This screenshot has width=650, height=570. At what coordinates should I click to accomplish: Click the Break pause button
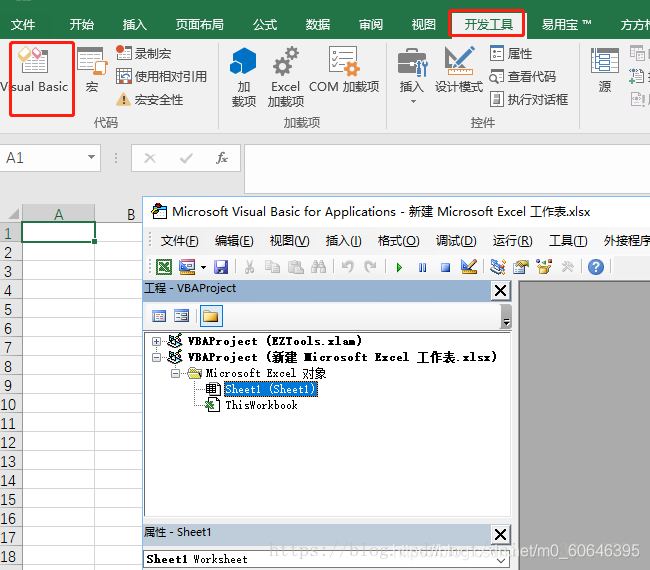click(x=422, y=267)
